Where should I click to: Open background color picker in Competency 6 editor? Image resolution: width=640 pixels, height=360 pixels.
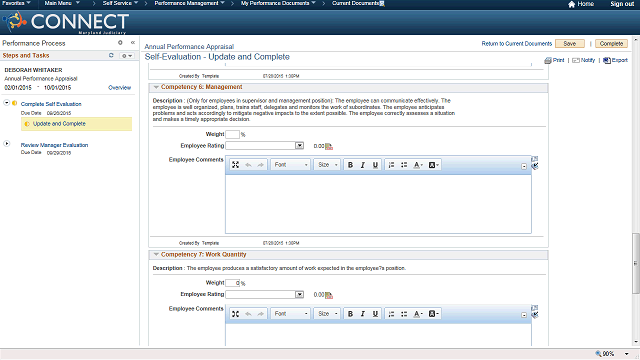tap(433, 165)
